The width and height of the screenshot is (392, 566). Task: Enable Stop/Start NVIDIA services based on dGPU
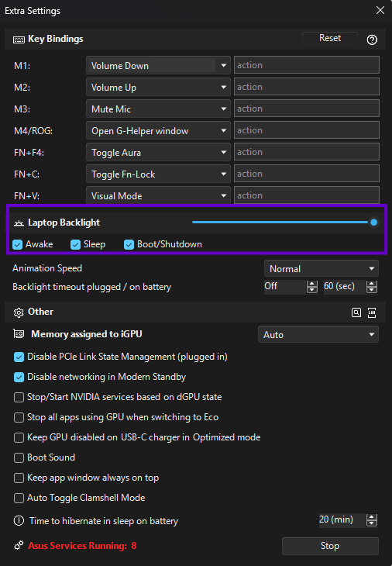pos(19,398)
